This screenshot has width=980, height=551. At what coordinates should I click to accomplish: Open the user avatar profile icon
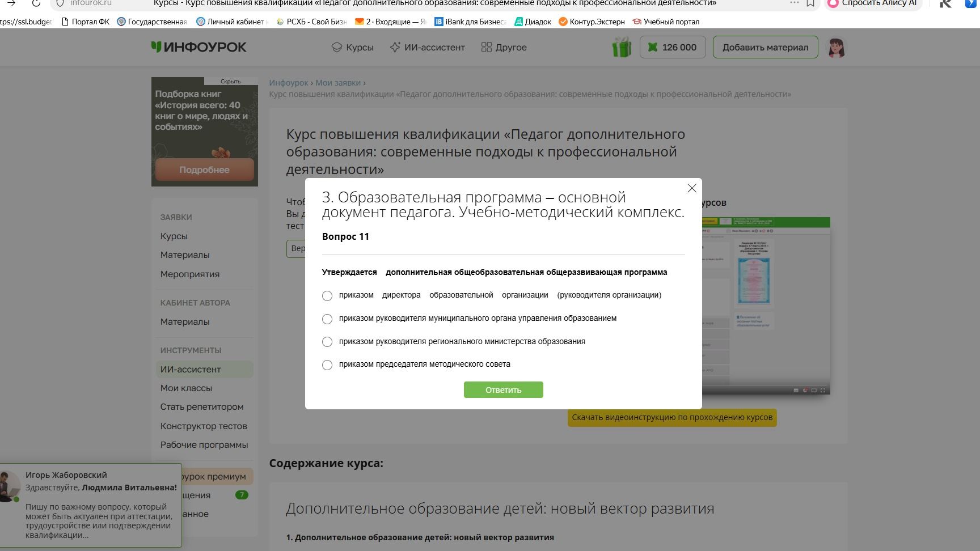tap(836, 48)
